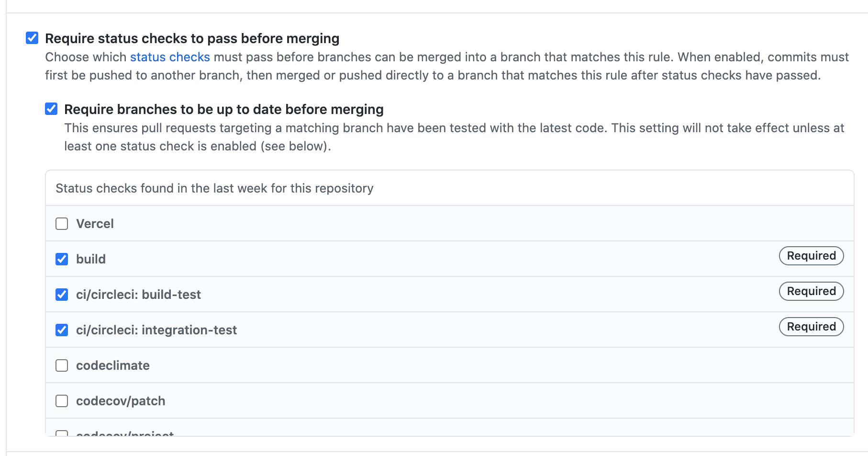Screen dimensions: 868x456
Task: Tick the codeclimate checkbox
Action: click(62, 365)
